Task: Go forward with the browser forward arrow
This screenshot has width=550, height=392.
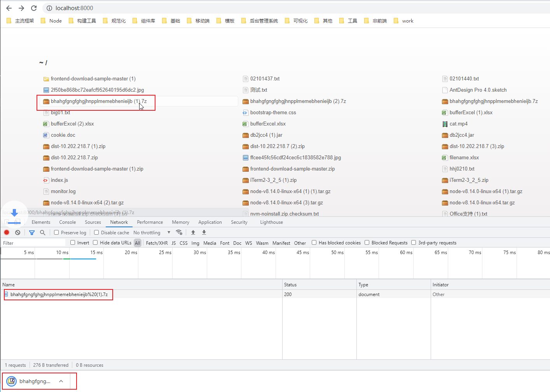Action: tap(21, 8)
